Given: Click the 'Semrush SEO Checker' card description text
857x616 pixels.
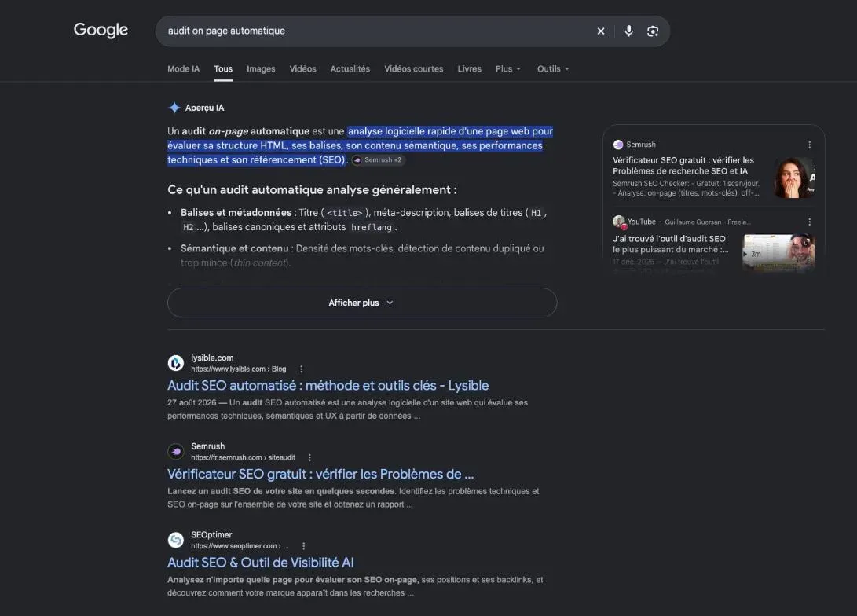Looking at the screenshot, I should tap(686, 188).
